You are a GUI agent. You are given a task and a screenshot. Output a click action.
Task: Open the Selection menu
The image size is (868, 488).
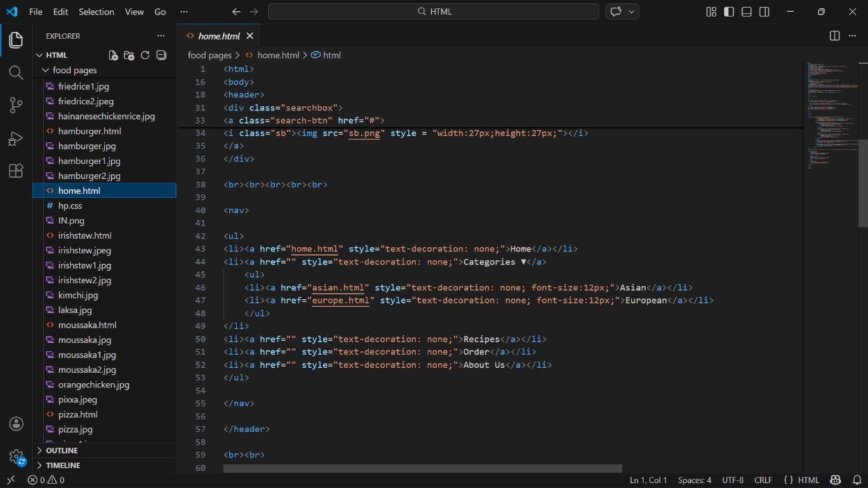97,12
